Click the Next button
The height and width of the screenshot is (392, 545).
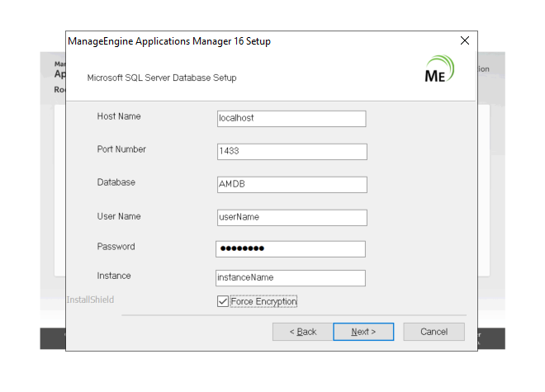363,332
